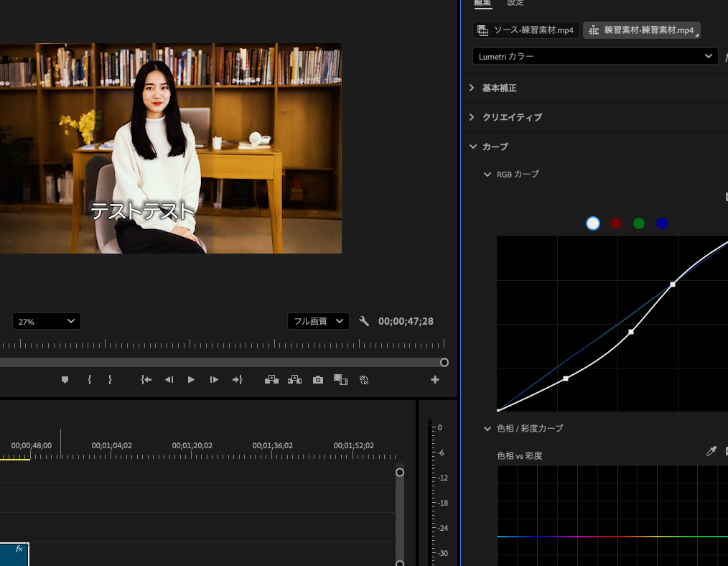728x566 pixels.
Task: Pick the eyedropper for hue vs saturation
Action: coord(711,451)
